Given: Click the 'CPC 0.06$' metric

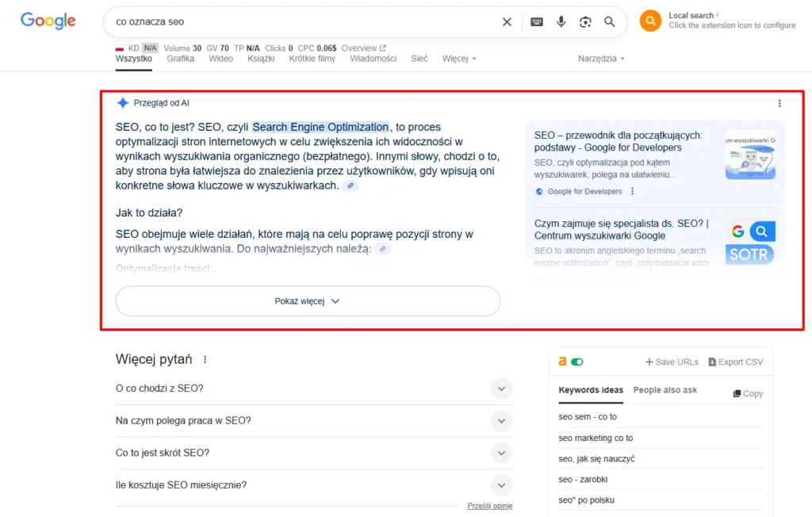Looking at the screenshot, I should tap(317, 48).
